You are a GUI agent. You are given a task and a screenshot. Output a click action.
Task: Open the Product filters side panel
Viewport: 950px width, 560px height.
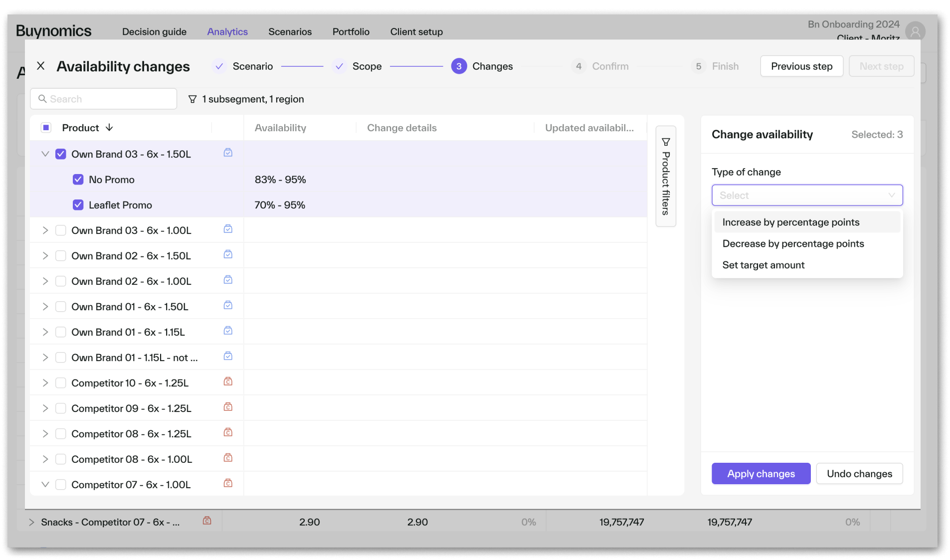[x=666, y=176]
